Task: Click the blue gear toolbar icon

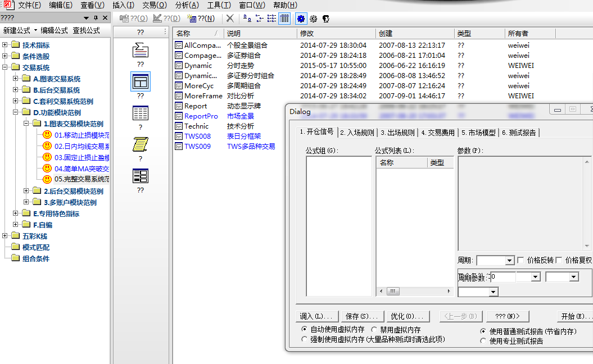Action: [x=301, y=19]
